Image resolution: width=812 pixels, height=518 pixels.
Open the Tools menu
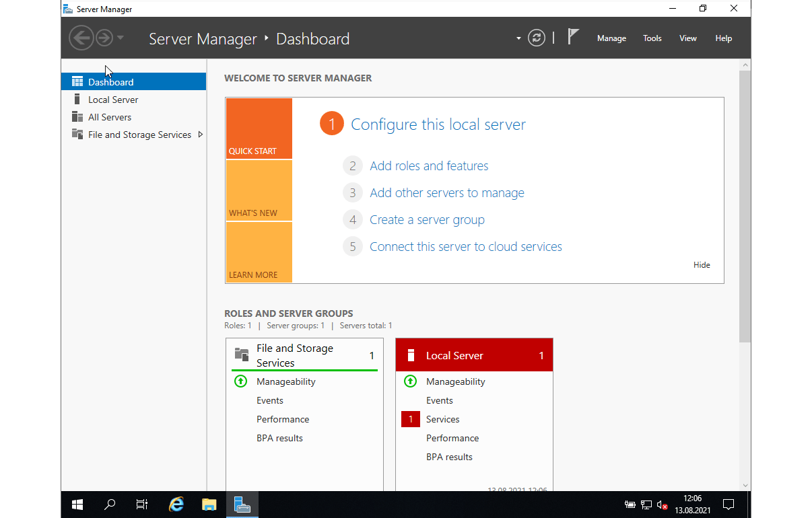click(x=652, y=38)
